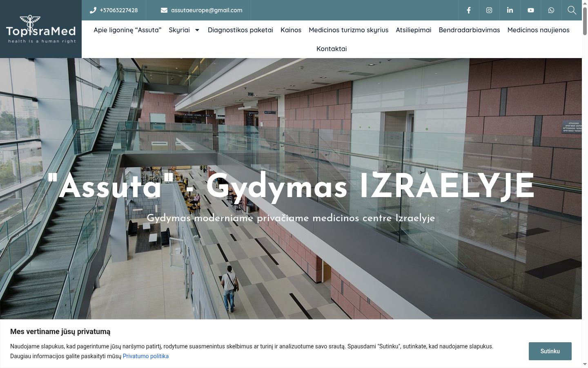Click the email envelope icon

164,10
